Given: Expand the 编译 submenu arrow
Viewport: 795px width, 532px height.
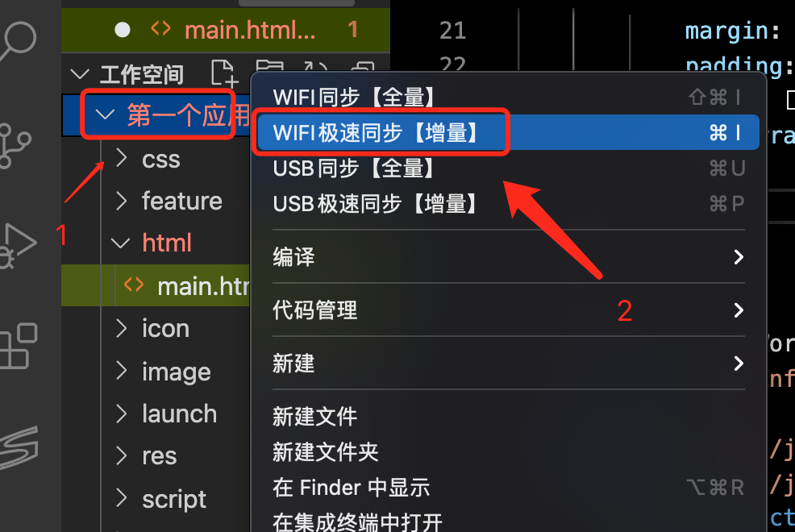Looking at the screenshot, I should point(739,257).
